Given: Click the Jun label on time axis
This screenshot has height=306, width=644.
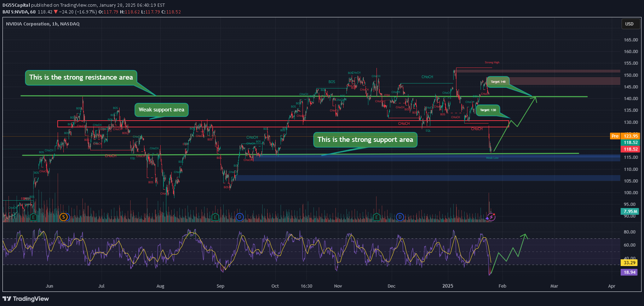Looking at the screenshot, I should click(50, 286).
